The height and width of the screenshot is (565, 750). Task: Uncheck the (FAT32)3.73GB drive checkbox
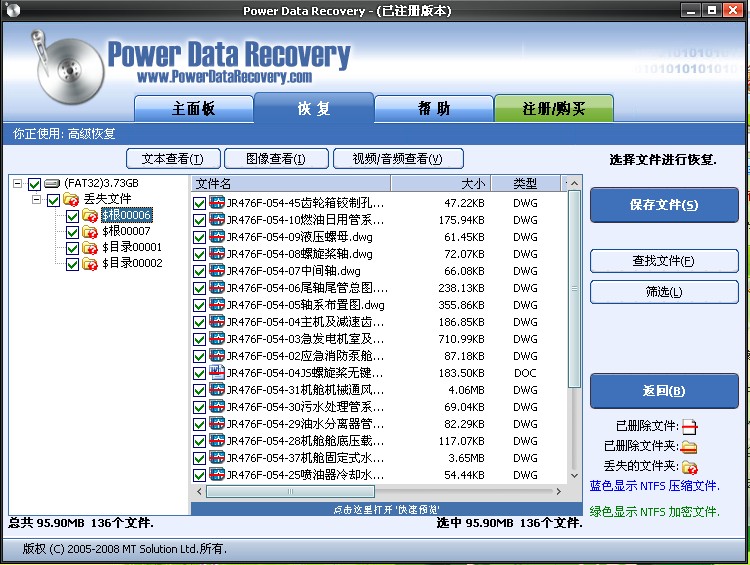click(34, 184)
